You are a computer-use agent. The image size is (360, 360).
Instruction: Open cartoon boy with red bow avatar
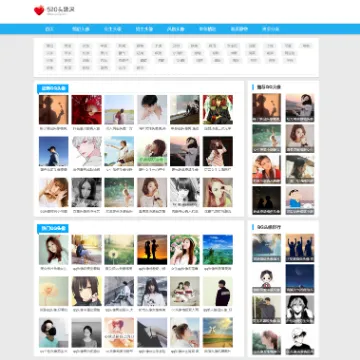click(x=266, y=279)
